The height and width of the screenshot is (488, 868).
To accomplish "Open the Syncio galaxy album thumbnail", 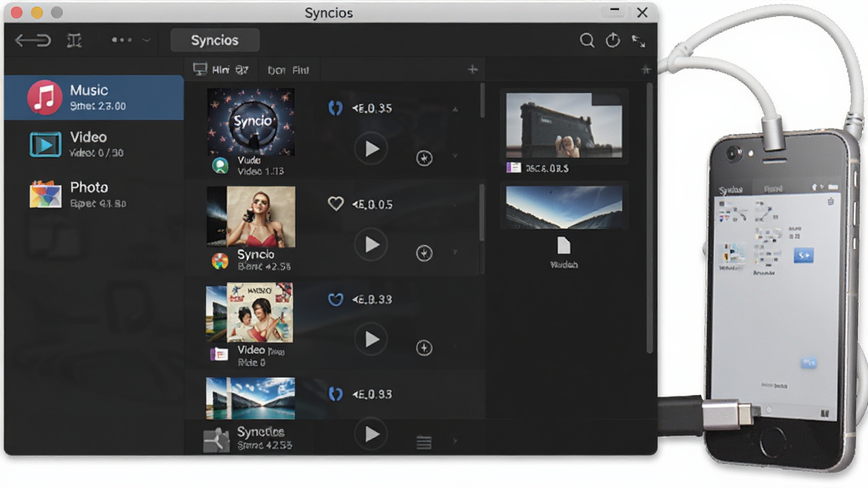I will pyautogui.click(x=251, y=122).
